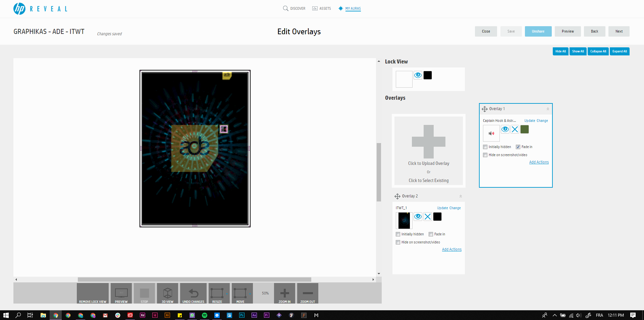Screen dimensions: 644x320
Task: Toggle Overlay 1 visibility eye
Action: pos(505,129)
